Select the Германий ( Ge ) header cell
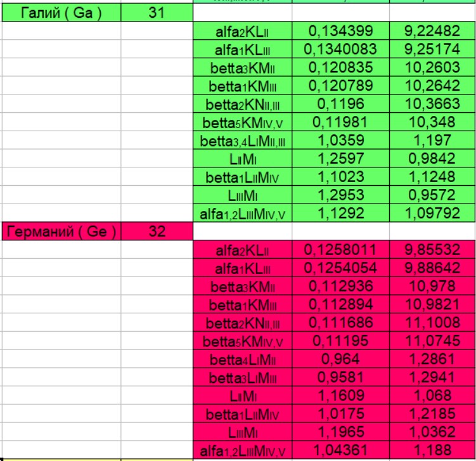 (60, 231)
